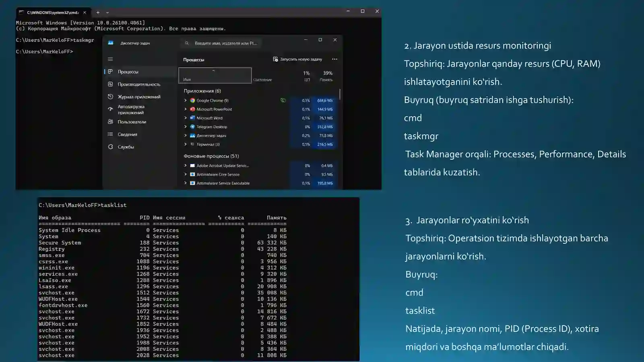The image size is (644, 362).
Task: Click the Microsoft Word app icon
Action: (192, 118)
